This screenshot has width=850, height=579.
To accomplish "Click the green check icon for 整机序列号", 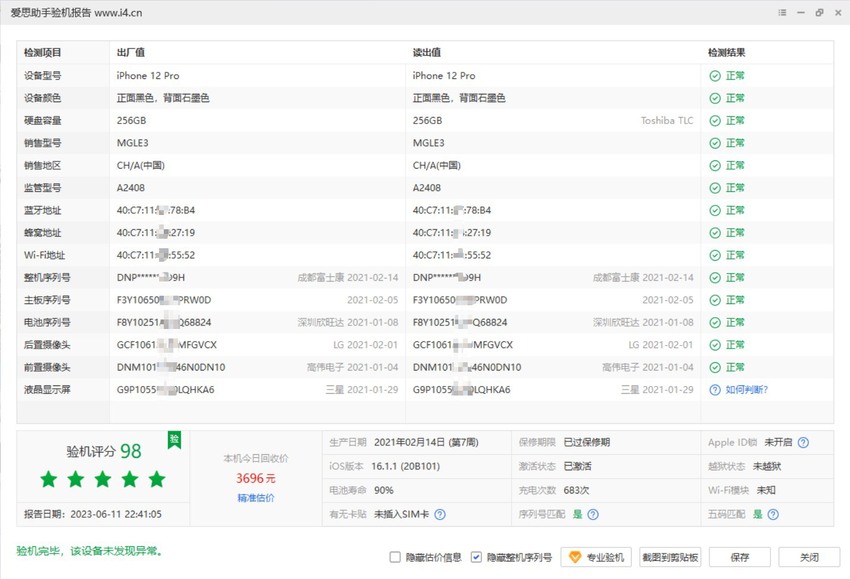I will 715,278.
